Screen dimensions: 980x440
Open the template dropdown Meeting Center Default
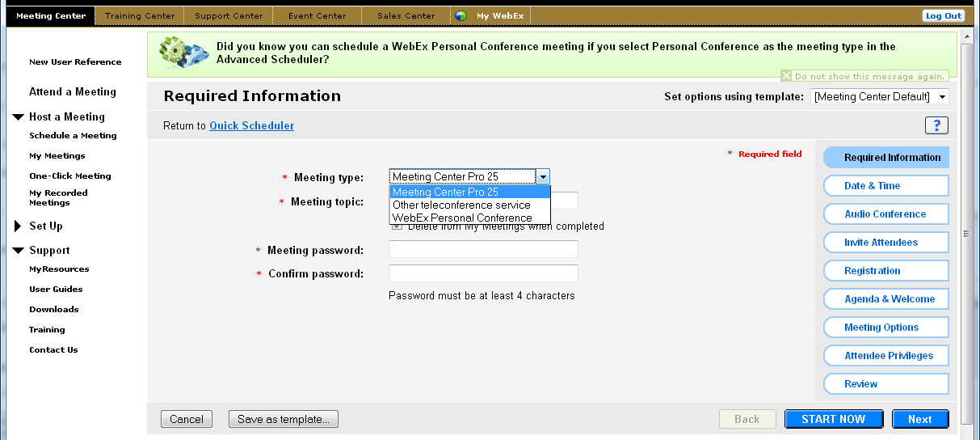coord(879,97)
